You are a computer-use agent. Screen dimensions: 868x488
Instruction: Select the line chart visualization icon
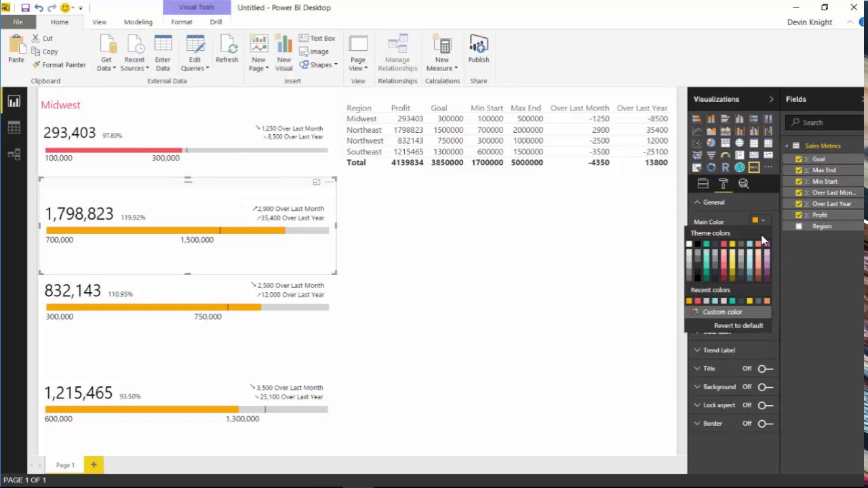696,131
